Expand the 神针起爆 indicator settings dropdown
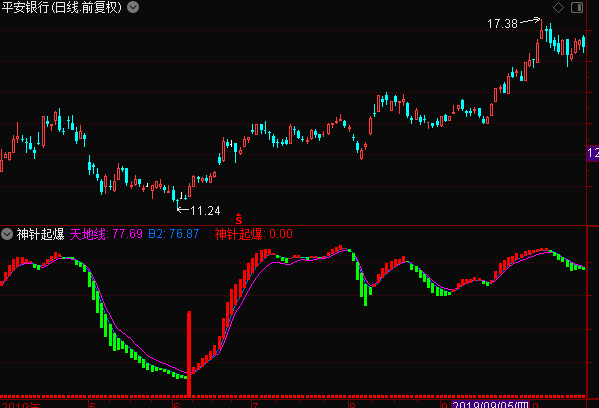599x408 pixels. [7, 234]
